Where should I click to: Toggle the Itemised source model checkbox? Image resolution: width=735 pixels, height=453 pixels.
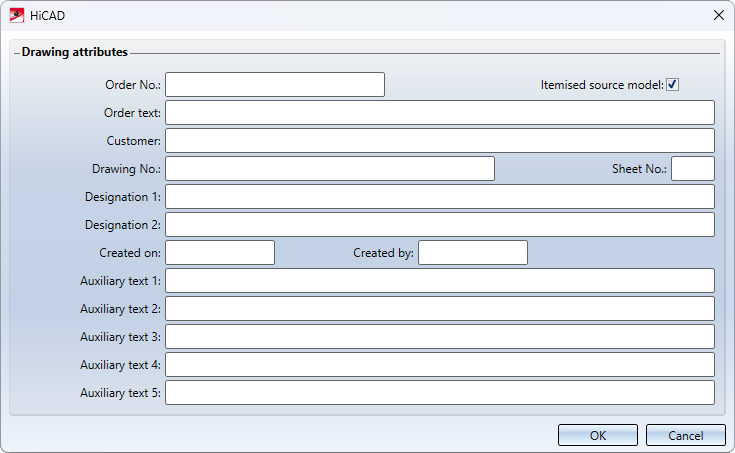673,84
